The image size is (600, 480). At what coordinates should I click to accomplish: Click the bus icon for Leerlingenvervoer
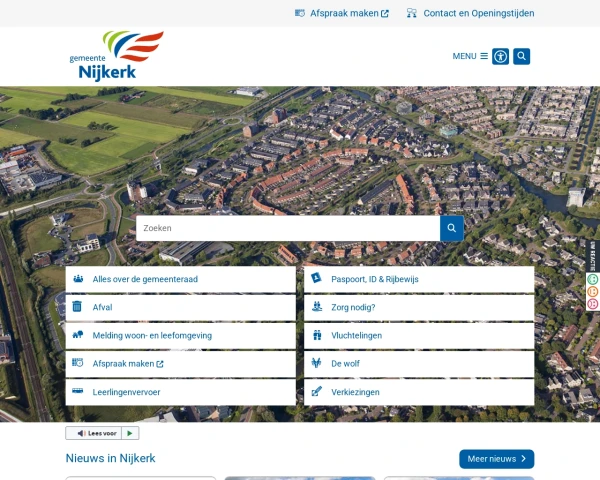coord(78,391)
